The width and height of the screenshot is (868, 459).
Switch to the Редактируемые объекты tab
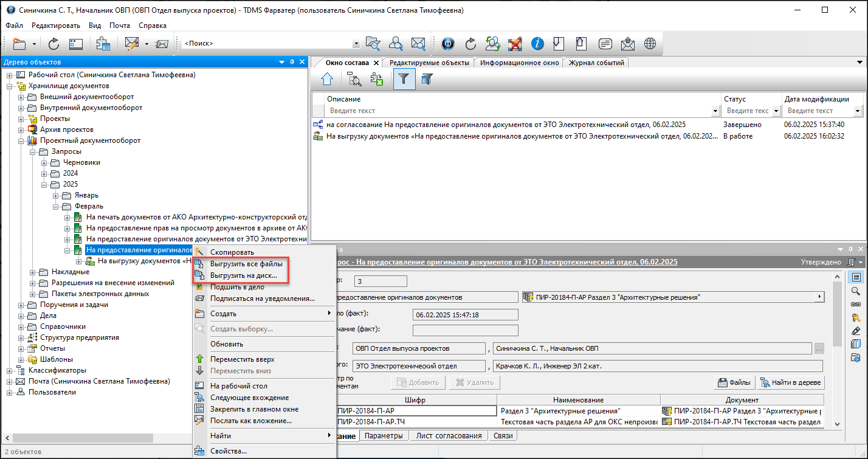click(429, 63)
